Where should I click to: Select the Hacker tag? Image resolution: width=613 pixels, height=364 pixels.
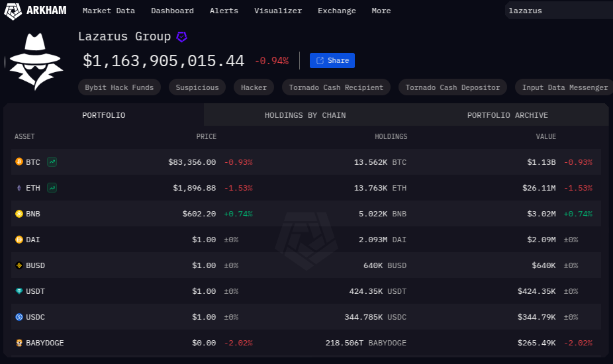point(254,87)
